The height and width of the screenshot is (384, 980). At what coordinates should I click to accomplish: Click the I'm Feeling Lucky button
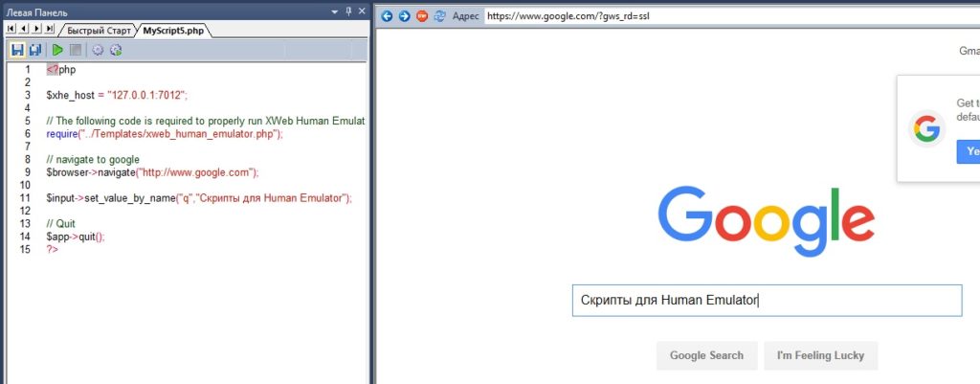pos(820,355)
